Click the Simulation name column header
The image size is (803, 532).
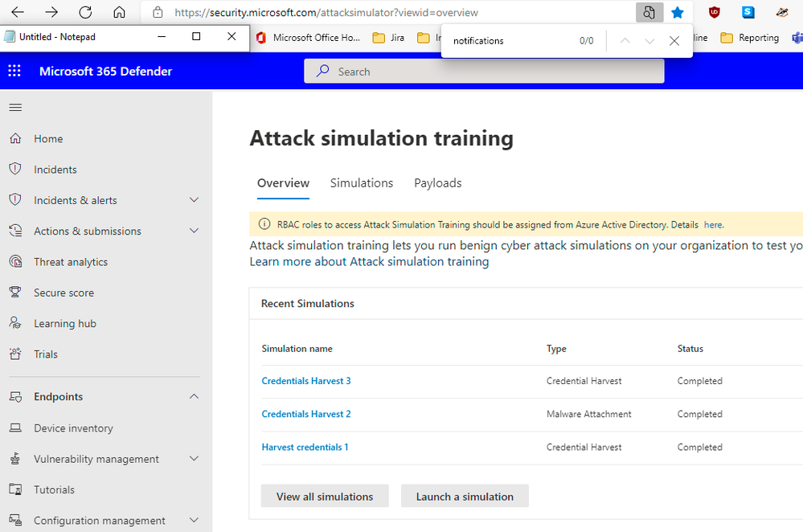297,349
